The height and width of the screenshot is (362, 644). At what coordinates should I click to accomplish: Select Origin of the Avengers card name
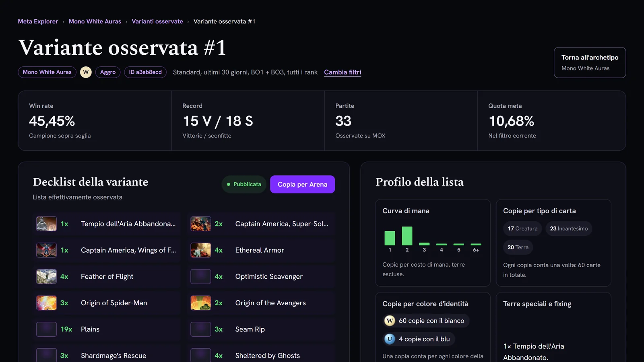[270, 303]
